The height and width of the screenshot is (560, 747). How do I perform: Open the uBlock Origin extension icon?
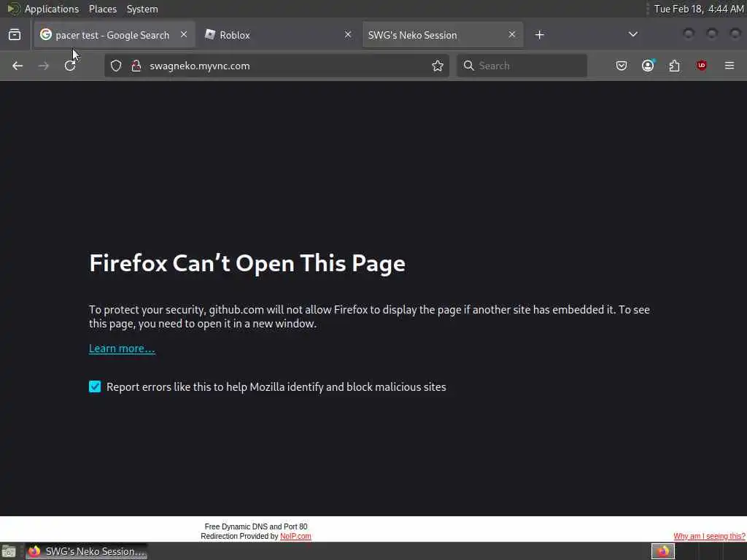(701, 66)
